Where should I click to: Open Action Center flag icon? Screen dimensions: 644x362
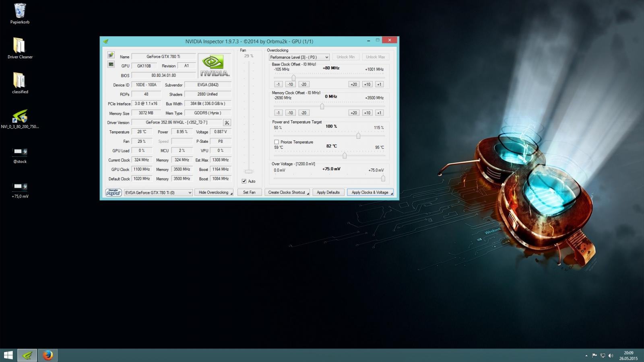[x=594, y=356]
